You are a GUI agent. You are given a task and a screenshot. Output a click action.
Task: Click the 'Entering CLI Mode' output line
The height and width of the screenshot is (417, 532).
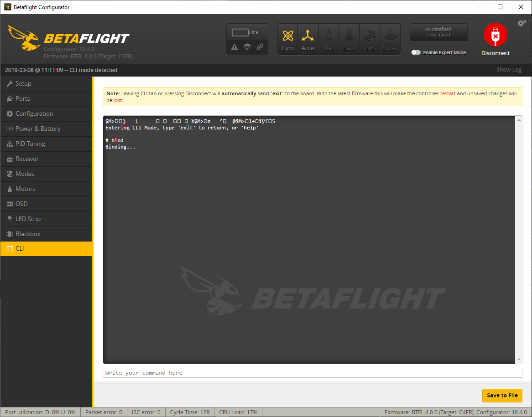point(182,128)
